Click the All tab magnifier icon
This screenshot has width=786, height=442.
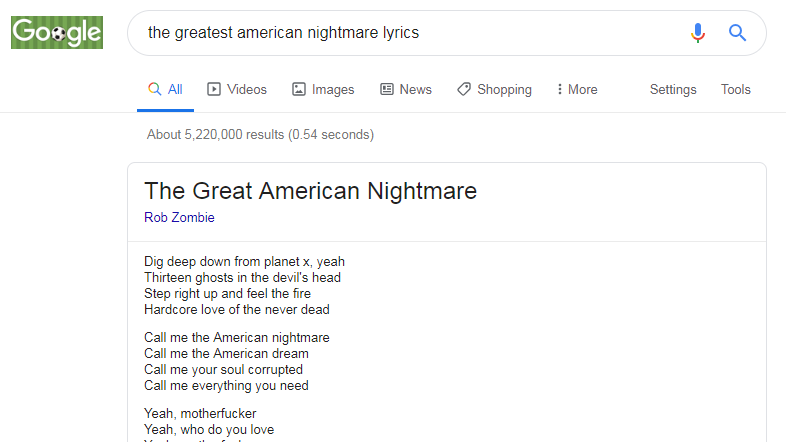[154, 89]
